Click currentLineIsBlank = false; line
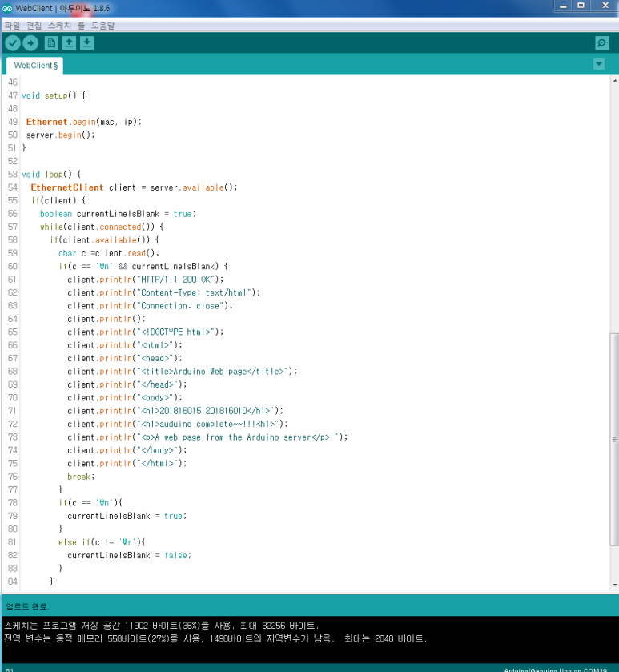The image size is (619, 672). (130, 555)
